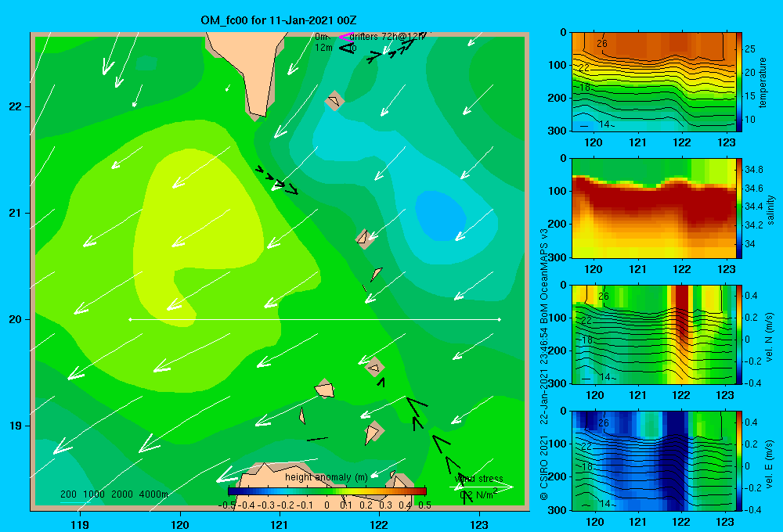Click the '0.4' tick on vel. N scale

click(x=751, y=296)
